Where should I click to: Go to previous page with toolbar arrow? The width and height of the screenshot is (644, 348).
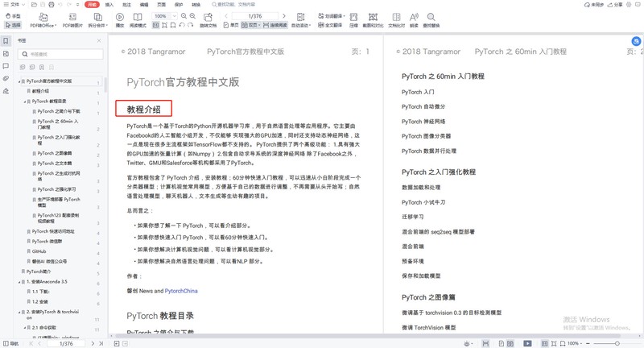(x=226, y=16)
